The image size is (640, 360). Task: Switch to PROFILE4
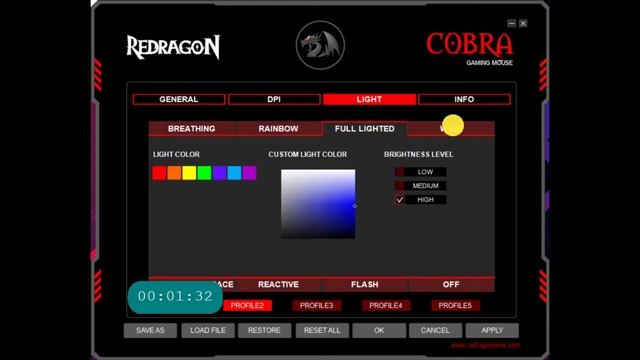386,305
